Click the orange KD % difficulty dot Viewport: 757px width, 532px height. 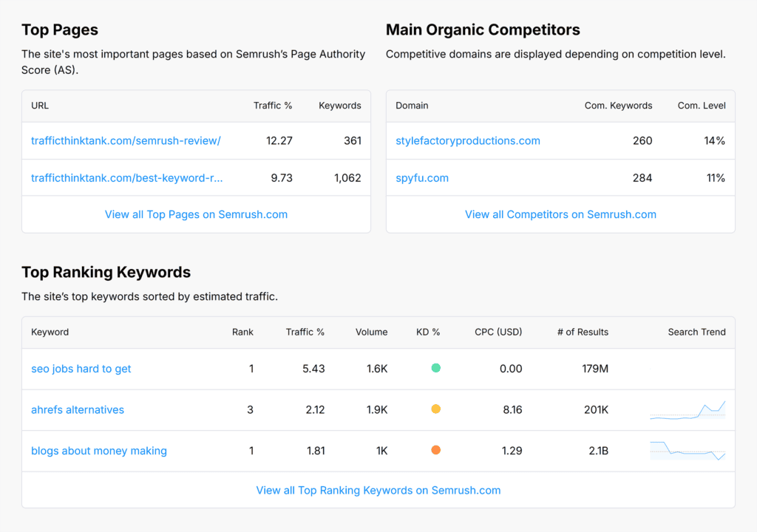tap(436, 450)
